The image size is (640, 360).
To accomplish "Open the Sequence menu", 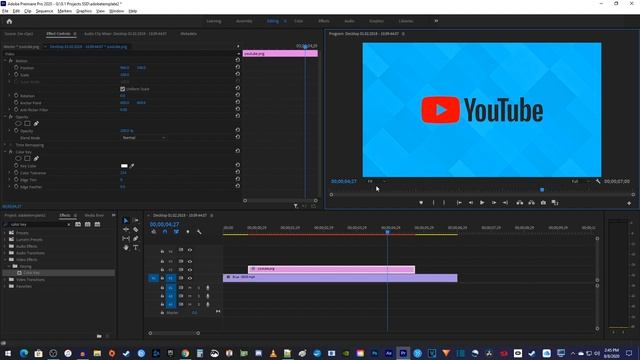I will coord(44,11).
